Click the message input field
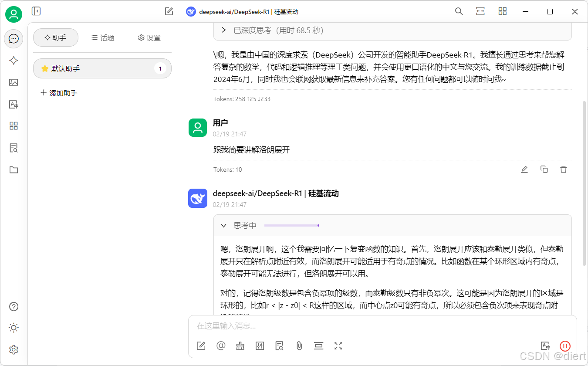 coord(382,326)
